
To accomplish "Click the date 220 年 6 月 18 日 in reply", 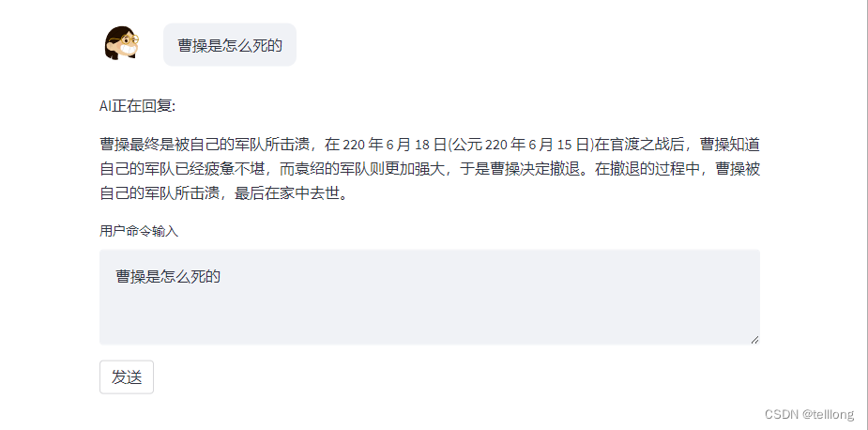I will [x=395, y=146].
